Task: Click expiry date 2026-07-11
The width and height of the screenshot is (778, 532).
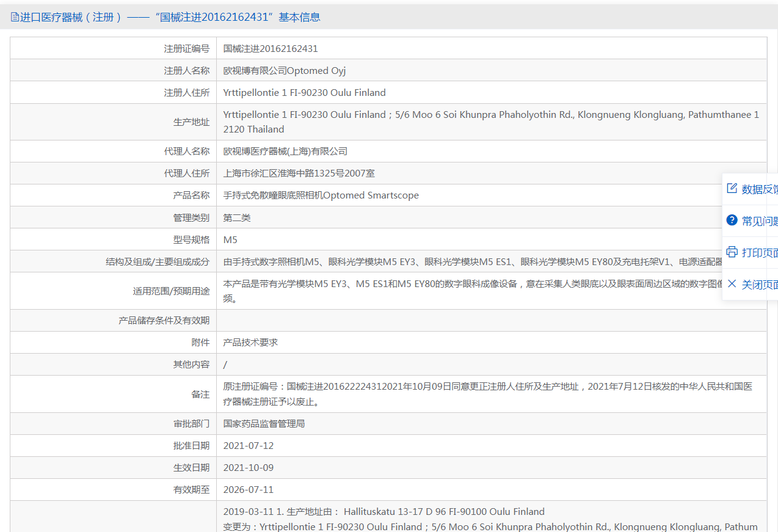Action: [x=249, y=490]
